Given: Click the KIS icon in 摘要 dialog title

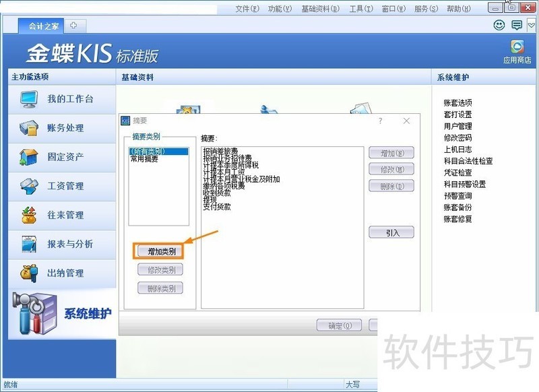Looking at the screenshot, I should [125, 121].
